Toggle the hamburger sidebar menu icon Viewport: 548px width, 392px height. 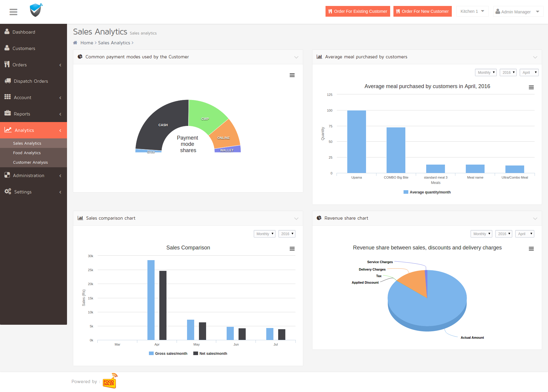[x=13, y=12]
